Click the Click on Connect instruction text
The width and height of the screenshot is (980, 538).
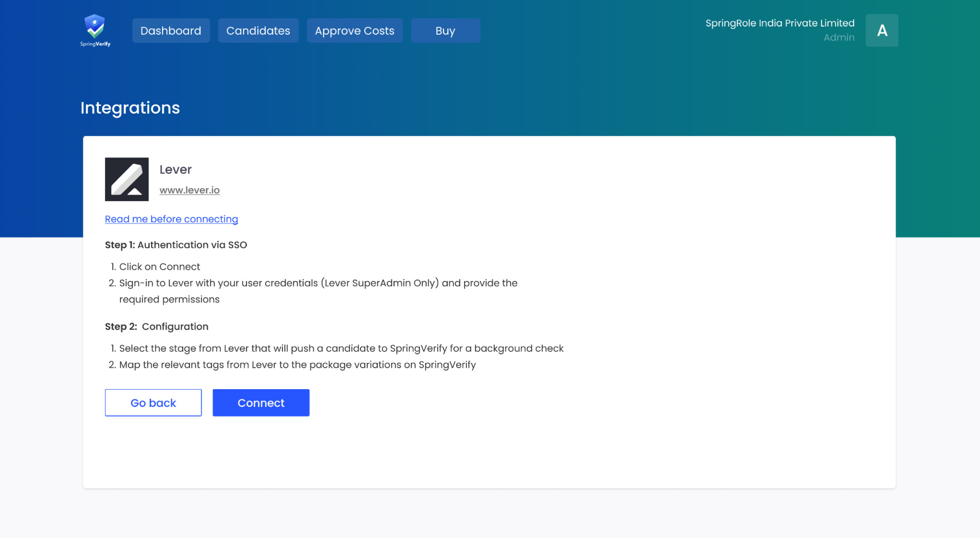(x=159, y=266)
